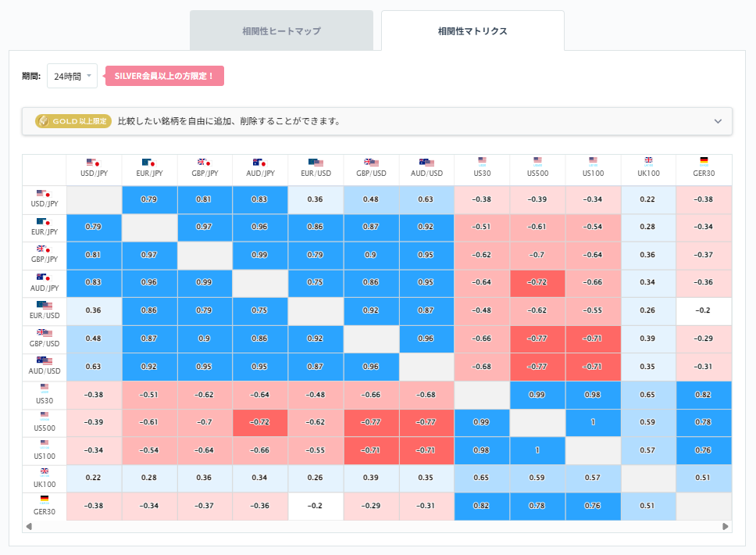Click the SILVER会員以上の方限定 badge

click(x=164, y=76)
